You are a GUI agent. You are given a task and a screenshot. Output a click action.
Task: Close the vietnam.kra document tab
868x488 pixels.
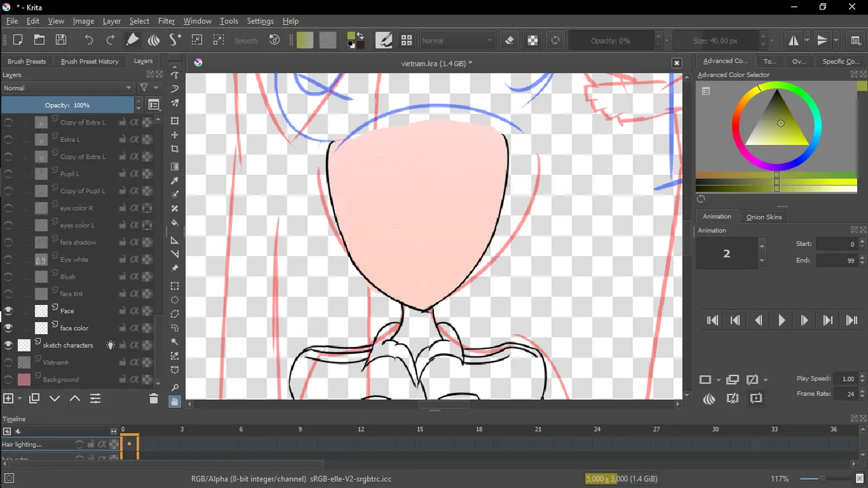(676, 63)
